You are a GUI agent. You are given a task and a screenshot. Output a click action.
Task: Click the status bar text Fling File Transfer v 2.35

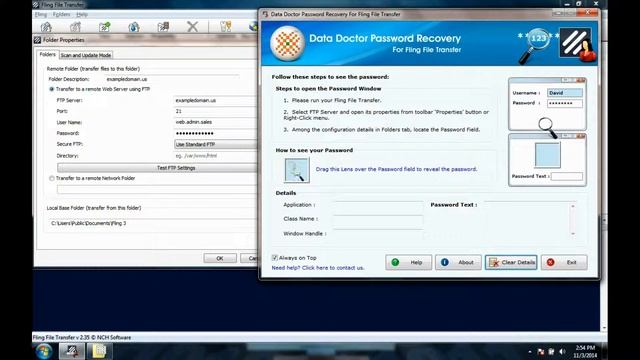[82, 338]
